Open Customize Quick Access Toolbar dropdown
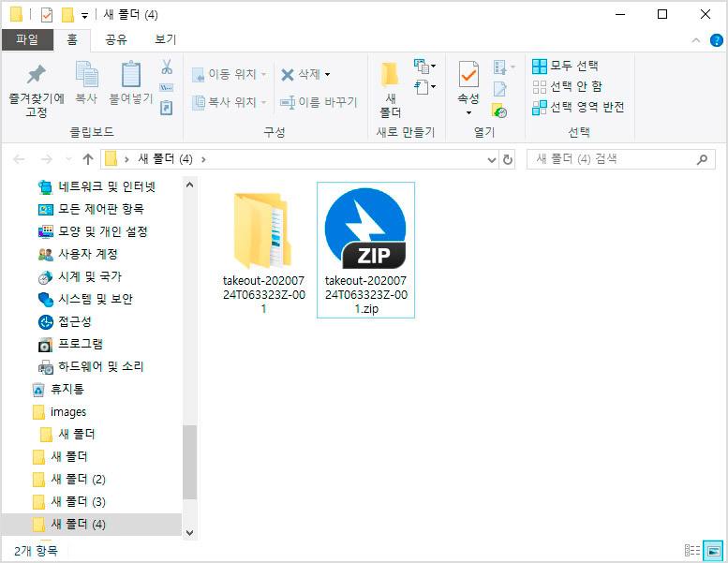Image resolution: width=728 pixels, height=563 pixels. tap(84, 15)
